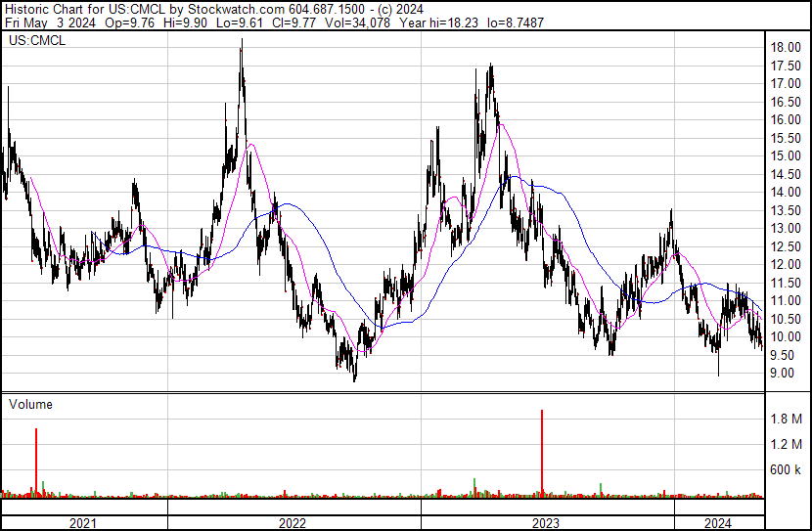Click the 2022 year label on time axis
Screen dimensions: 812x531
(x=293, y=523)
